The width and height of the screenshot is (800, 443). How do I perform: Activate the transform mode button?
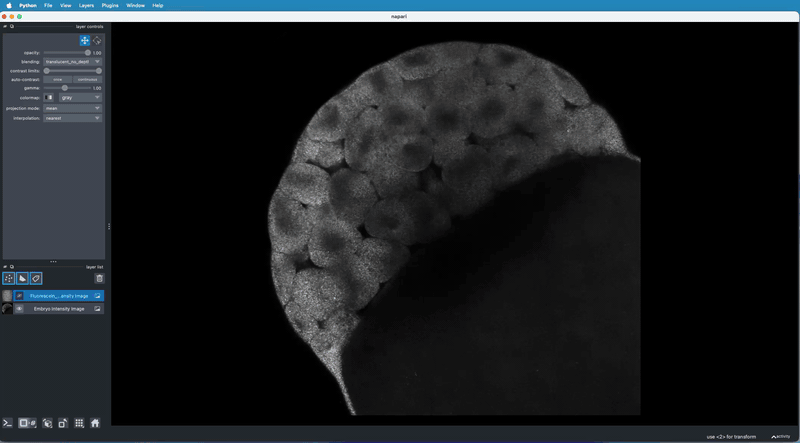[97, 40]
